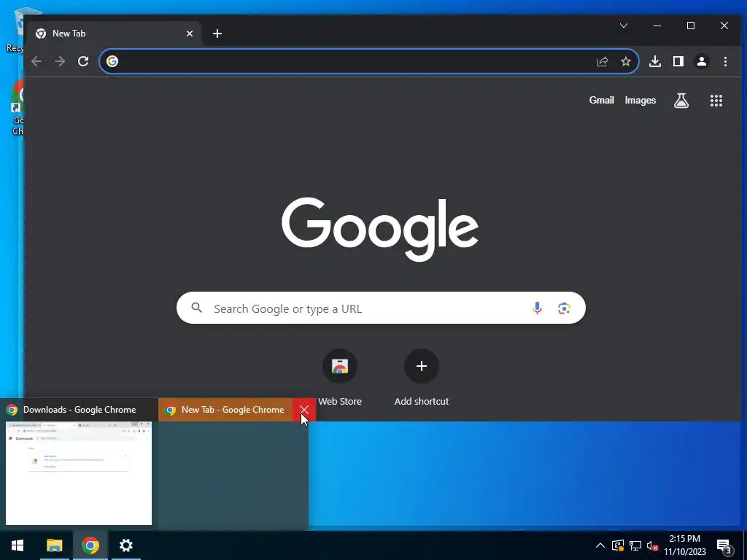Close the New Tab browser tab
This screenshot has width=747, height=560.
coord(190,34)
